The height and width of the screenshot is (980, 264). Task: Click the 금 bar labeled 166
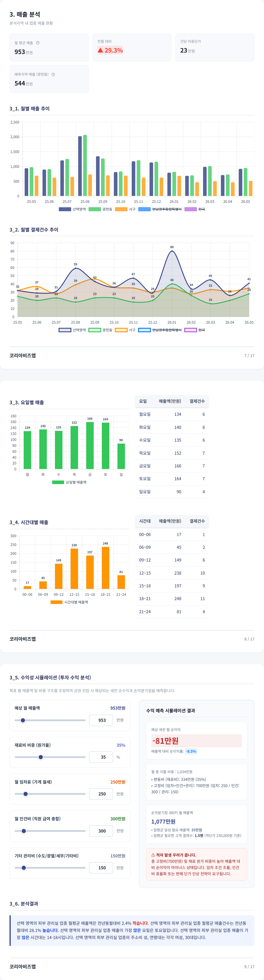coord(90,445)
